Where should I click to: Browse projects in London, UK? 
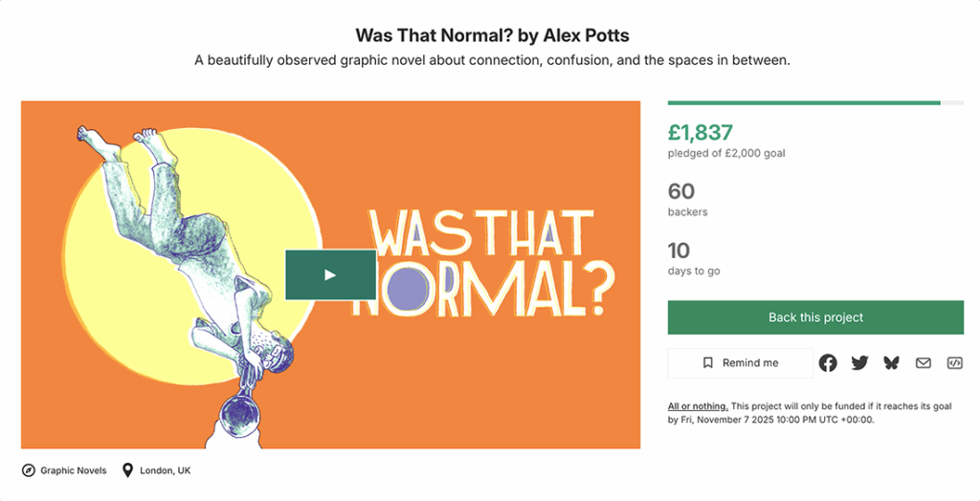click(x=165, y=470)
